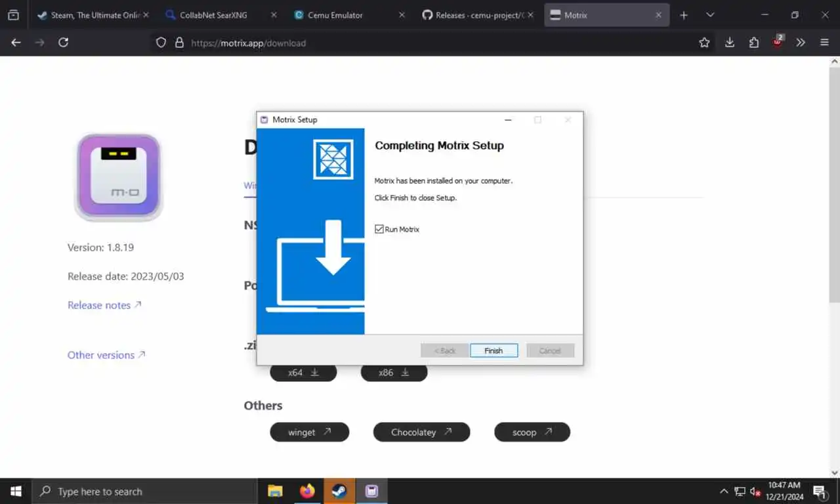Click the Motrix app logo image
The width and height of the screenshot is (840, 504).
(x=118, y=177)
